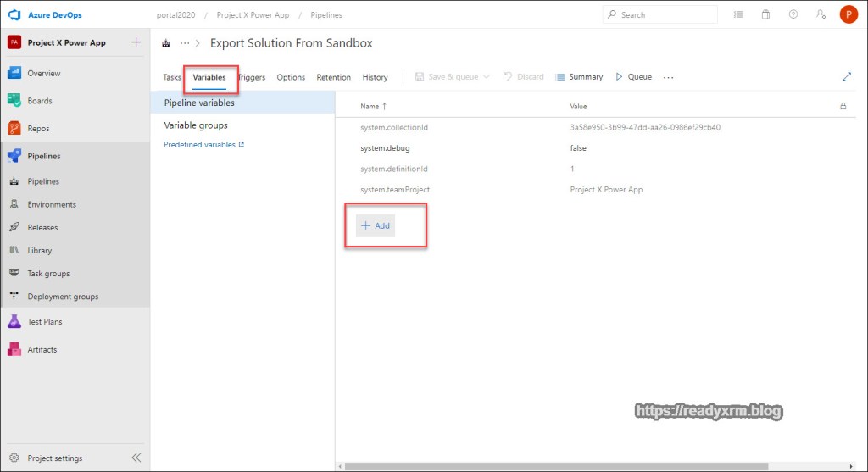This screenshot has width=868, height=472.
Task: Click the horizontal scrollbar at bottom
Action: (x=551, y=466)
